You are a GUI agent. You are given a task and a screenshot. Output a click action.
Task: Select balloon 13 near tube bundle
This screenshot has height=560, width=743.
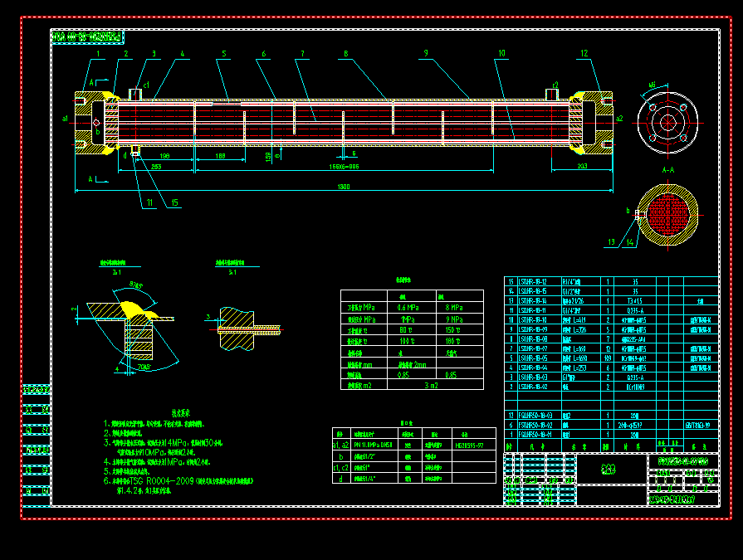tap(613, 242)
